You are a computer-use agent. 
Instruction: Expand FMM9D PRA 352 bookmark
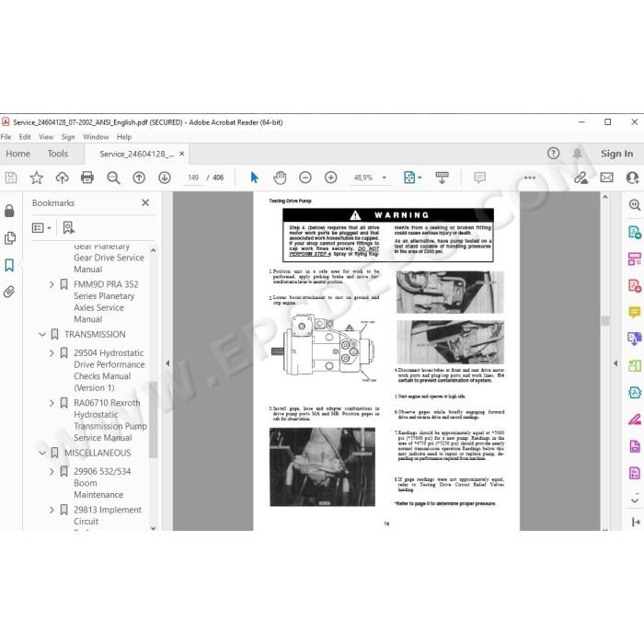point(52,284)
